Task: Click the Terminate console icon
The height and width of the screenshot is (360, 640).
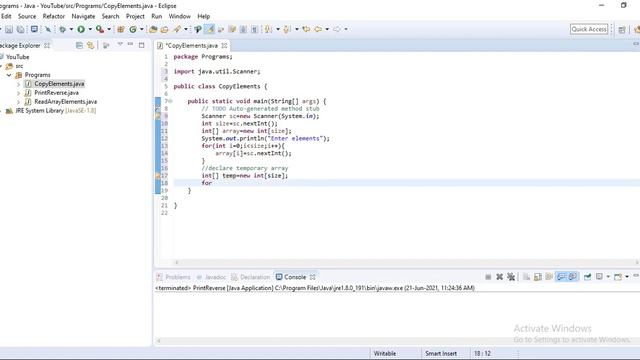Action: pos(488,277)
